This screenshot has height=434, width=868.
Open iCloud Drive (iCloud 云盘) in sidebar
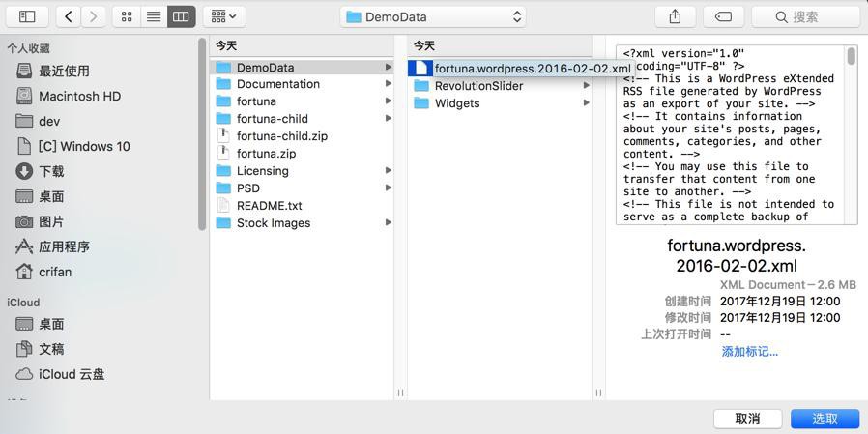click(72, 374)
